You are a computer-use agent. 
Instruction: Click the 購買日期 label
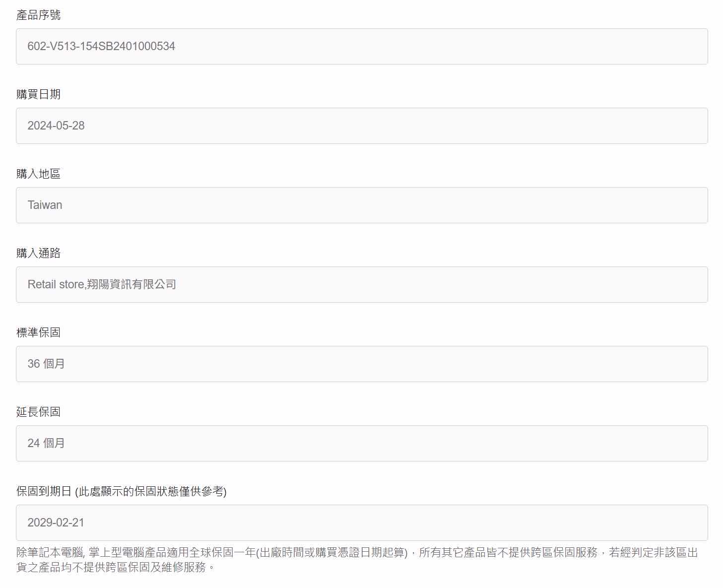point(38,94)
